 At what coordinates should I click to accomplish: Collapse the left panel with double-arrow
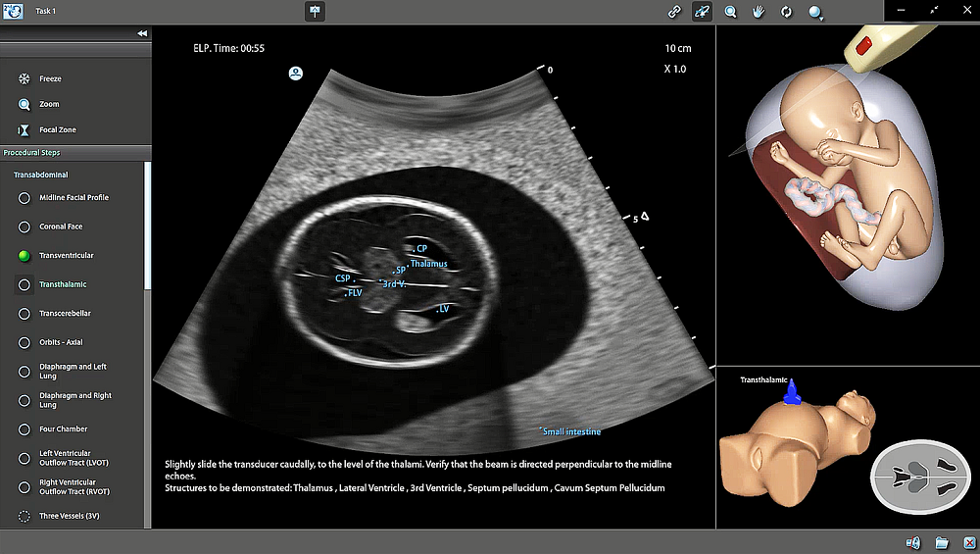142,33
